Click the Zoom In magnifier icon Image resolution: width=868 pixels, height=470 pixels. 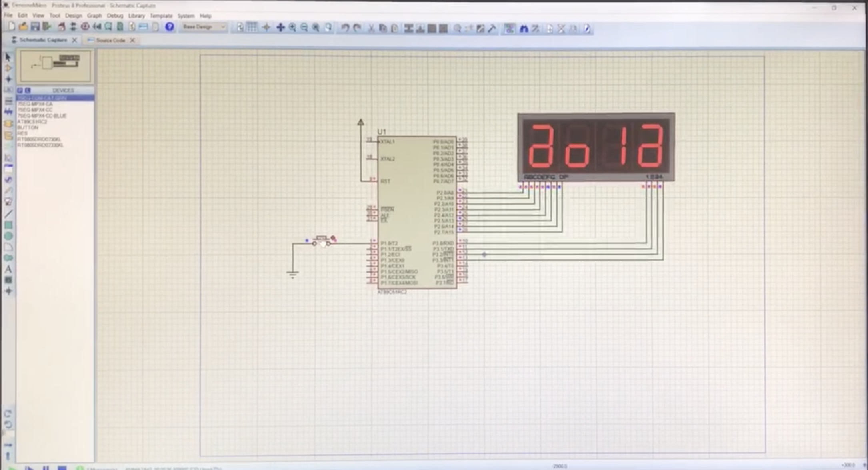292,27
